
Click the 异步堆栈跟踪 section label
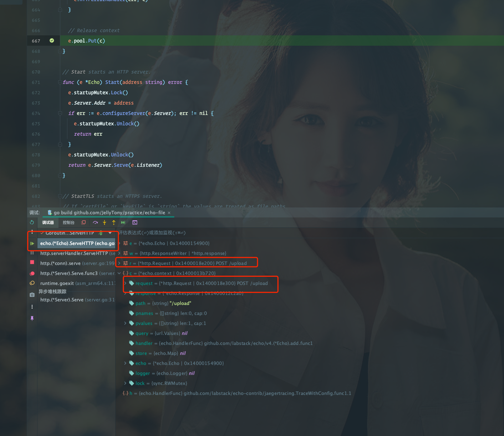click(52, 291)
